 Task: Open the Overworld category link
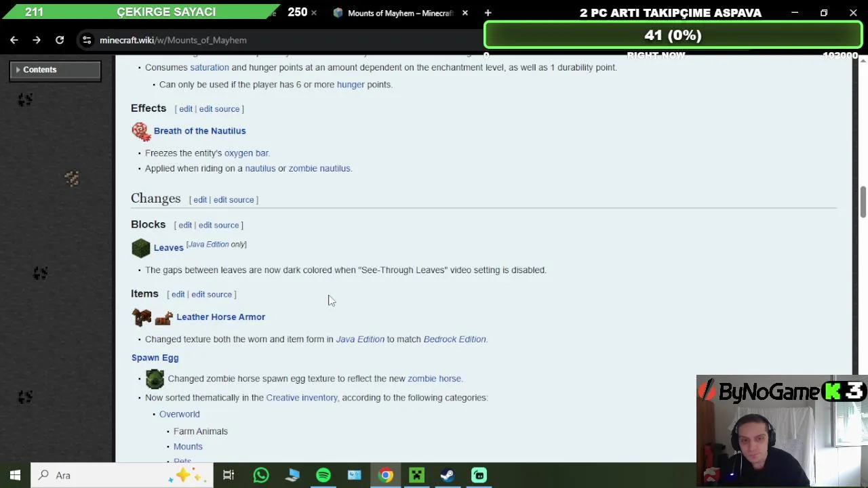(180, 414)
